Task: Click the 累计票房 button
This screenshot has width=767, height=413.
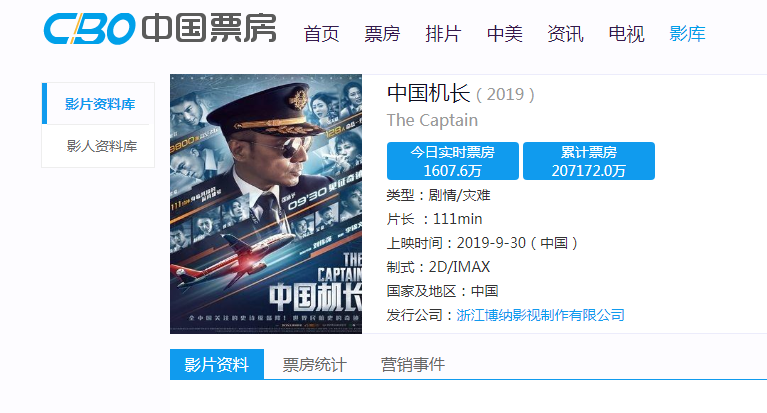Action: point(588,161)
